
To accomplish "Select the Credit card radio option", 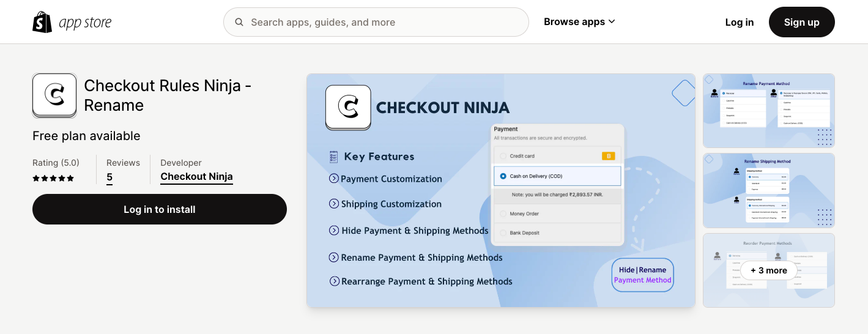I will coord(503,156).
